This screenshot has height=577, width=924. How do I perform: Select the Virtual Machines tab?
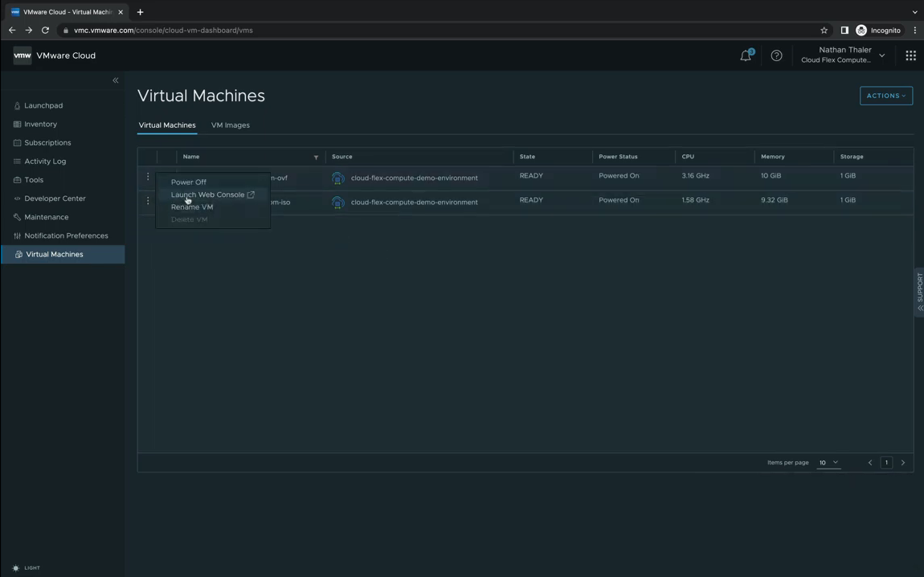(x=167, y=125)
